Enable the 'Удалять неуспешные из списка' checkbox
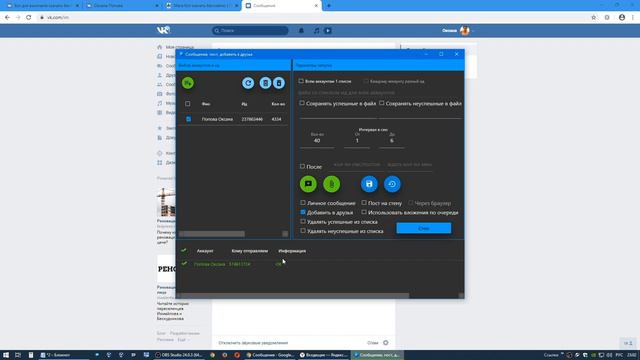640x360 pixels. coord(303,231)
